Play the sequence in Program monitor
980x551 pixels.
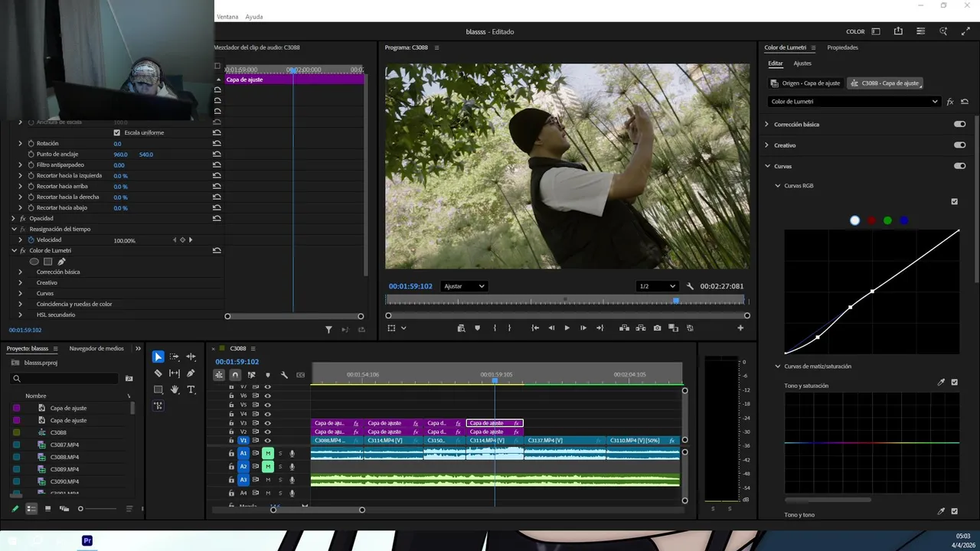pos(567,328)
